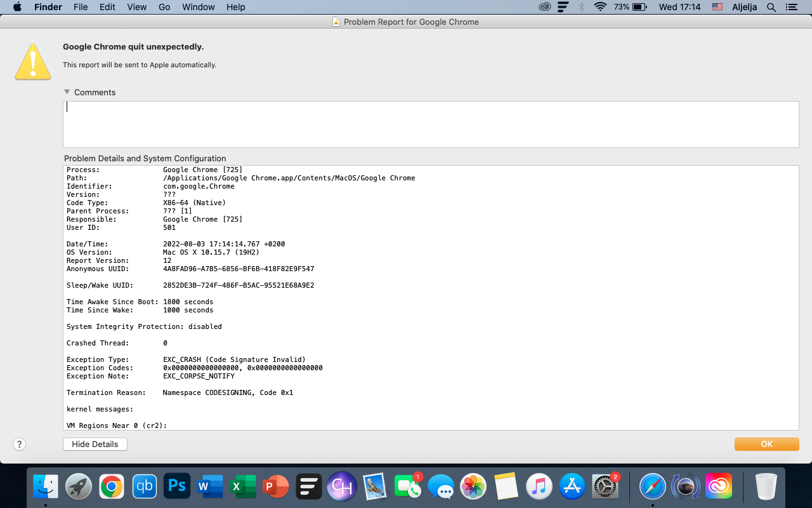
Task: Click 'This report will be sent to Apple automatically.'
Action: click(x=140, y=65)
